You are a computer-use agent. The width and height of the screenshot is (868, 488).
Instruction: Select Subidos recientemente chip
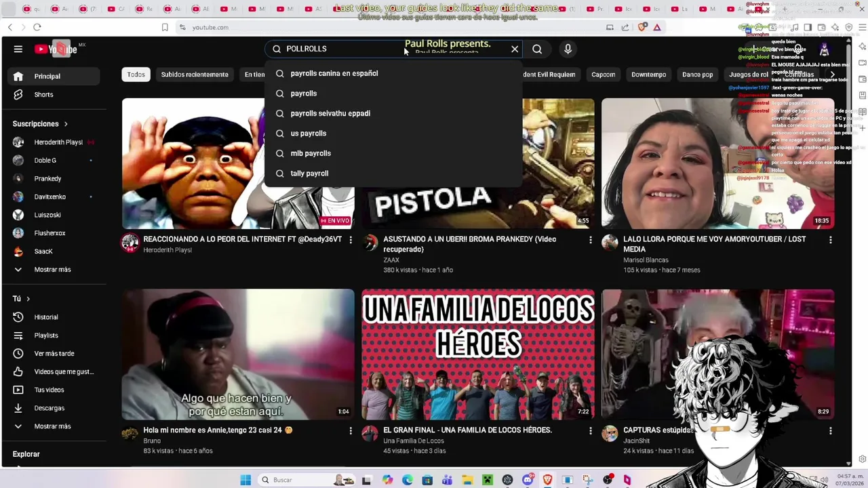(195, 75)
